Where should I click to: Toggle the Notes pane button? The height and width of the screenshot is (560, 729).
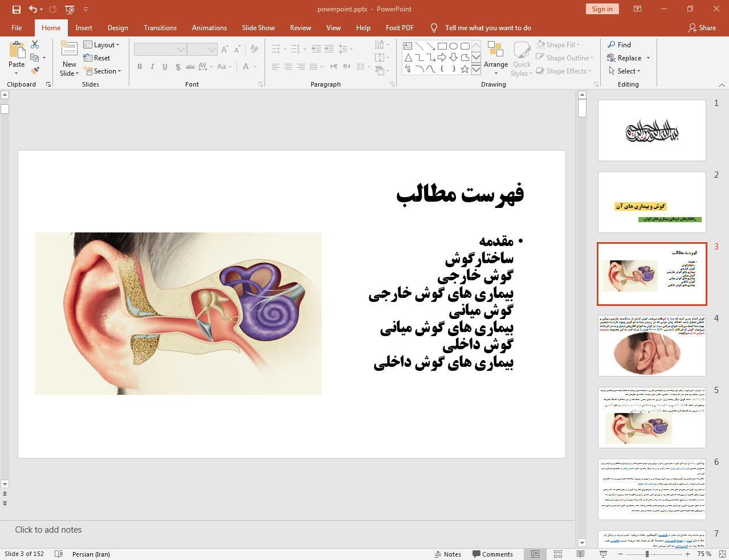pos(447,554)
